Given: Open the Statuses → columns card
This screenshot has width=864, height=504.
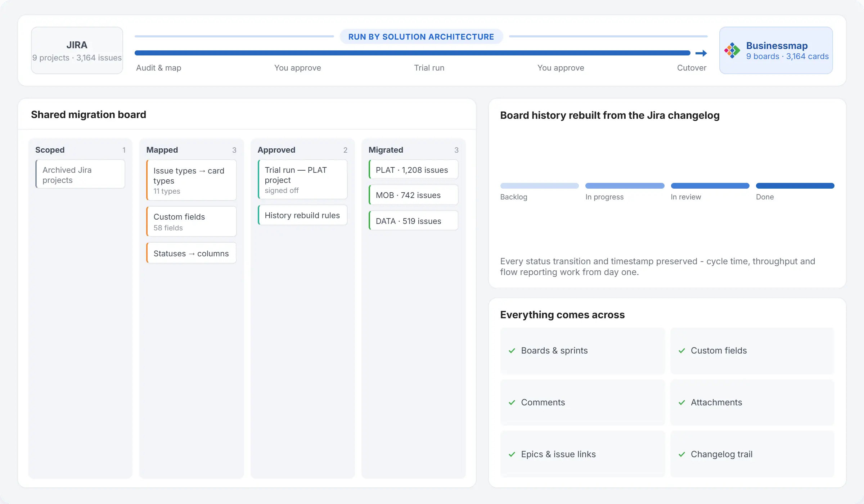Looking at the screenshot, I should [191, 253].
